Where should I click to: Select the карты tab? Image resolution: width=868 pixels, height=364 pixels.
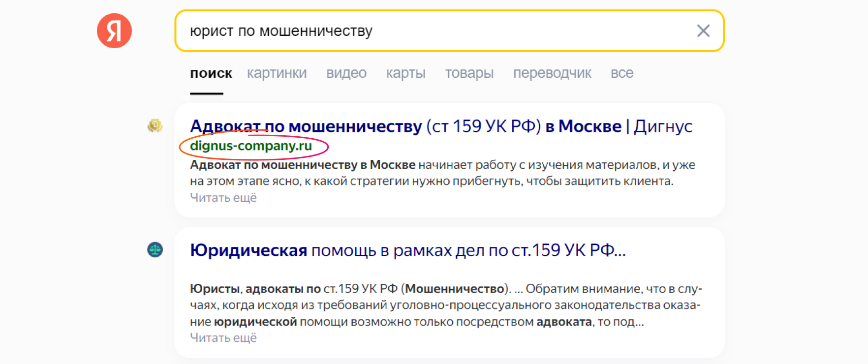405,73
